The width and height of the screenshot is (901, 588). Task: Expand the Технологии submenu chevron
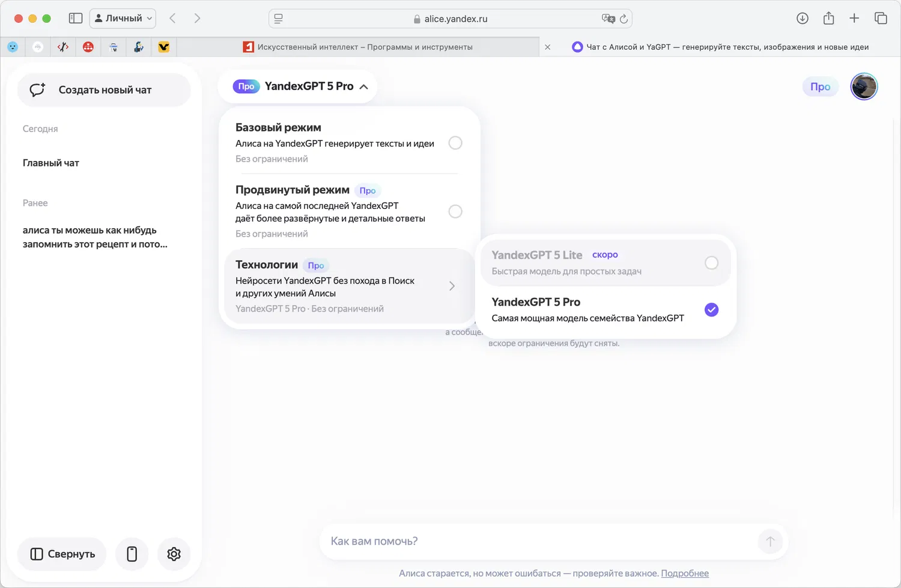[x=452, y=286]
